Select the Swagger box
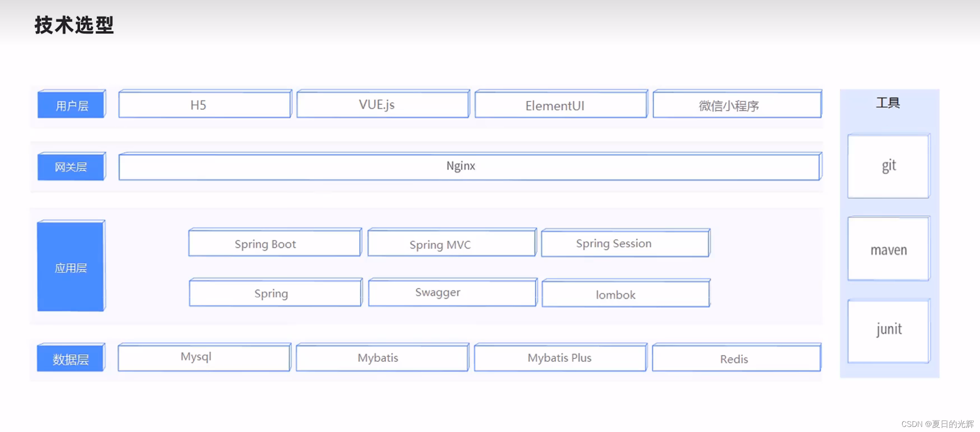Image resolution: width=980 pixels, height=432 pixels. [453, 293]
